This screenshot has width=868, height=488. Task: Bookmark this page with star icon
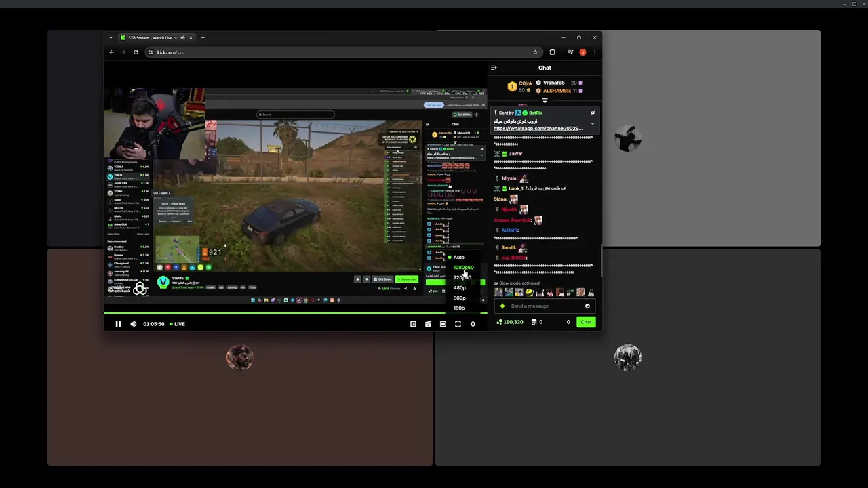pyautogui.click(x=535, y=52)
